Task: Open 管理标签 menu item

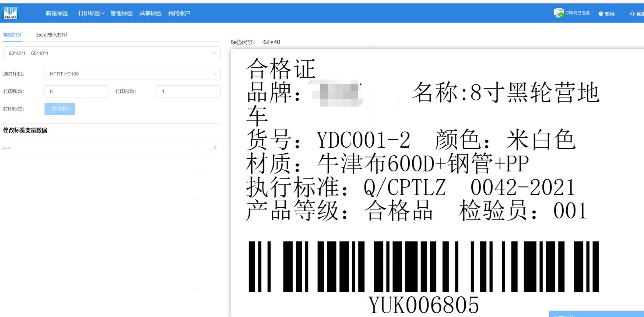Action: pyautogui.click(x=122, y=13)
